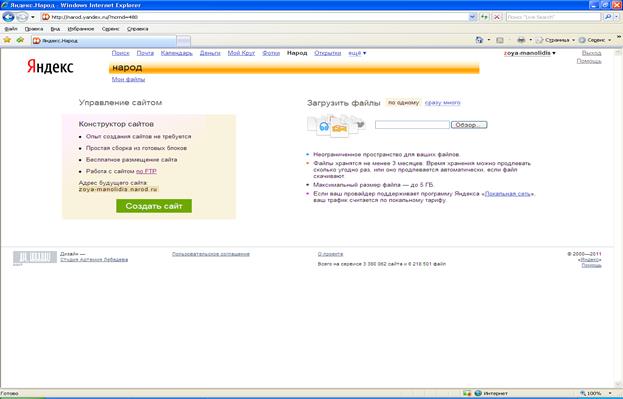
Task: Click the Народ navigation item
Action: click(x=297, y=53)
